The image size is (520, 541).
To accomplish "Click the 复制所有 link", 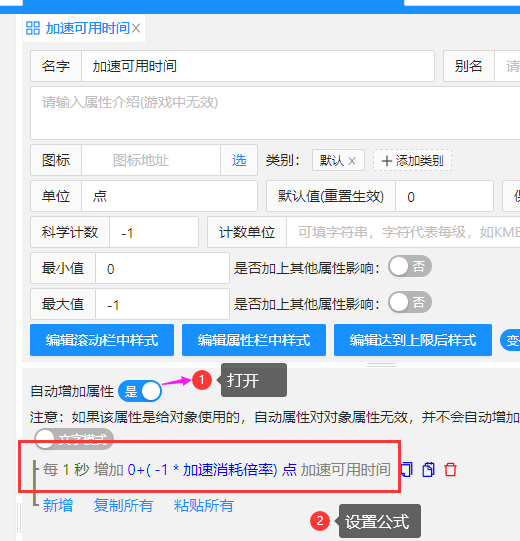I will click(x=123, y=506).
